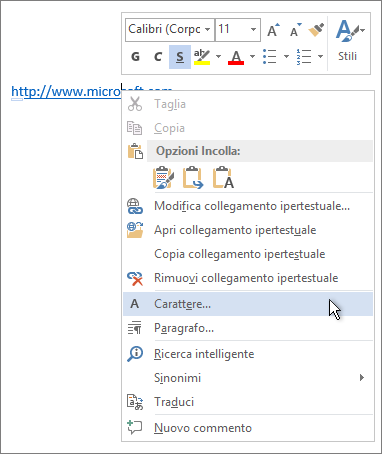Choose Taglia in the context menu
The width and height of the screenshot is (382, 454).
click(x=170, y=104)
